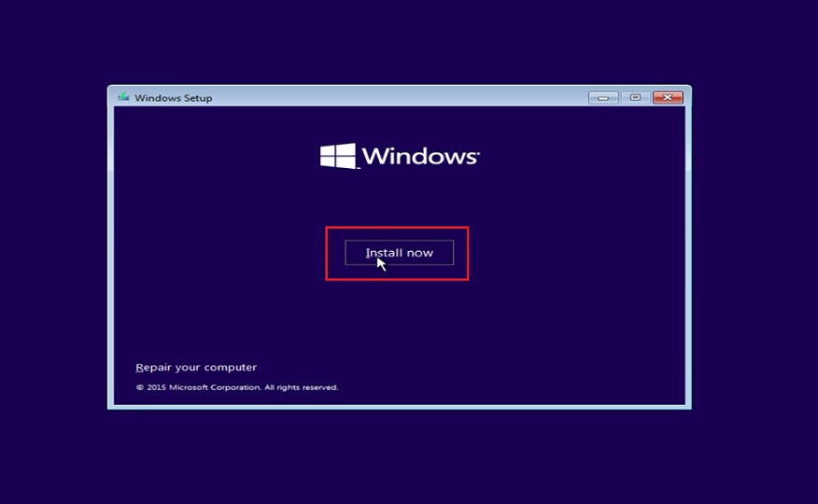This screenshot has height=504, width=818.
Task: Click the 2015 Microsoft Corporation copyright text
Action: pyautogui.click(x=237, y=387)
